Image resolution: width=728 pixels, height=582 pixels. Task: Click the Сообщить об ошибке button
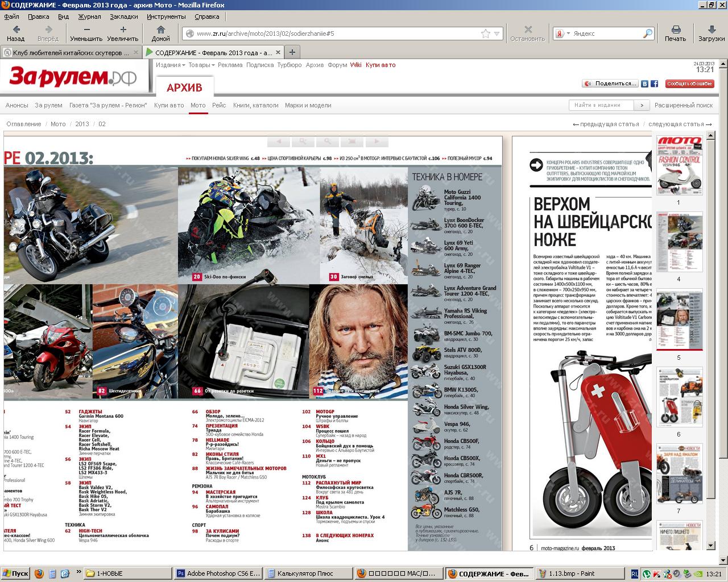(689, 84)
